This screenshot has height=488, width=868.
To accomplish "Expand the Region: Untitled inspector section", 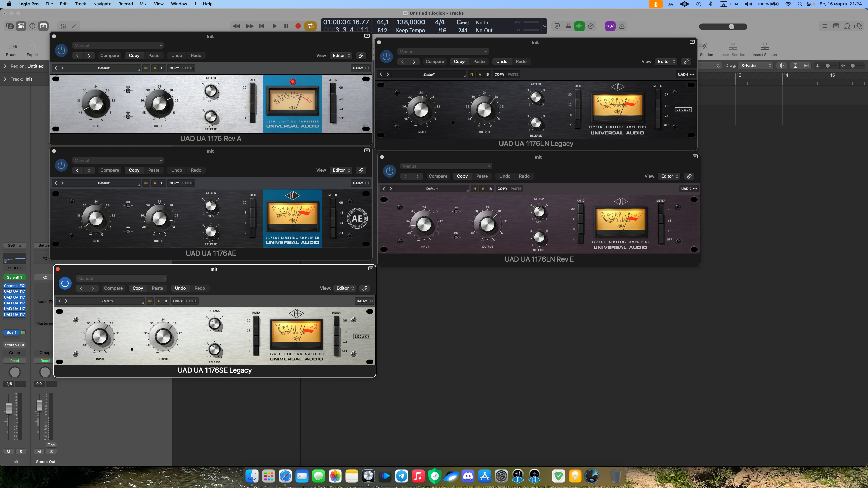I will (x=5, y=66).
